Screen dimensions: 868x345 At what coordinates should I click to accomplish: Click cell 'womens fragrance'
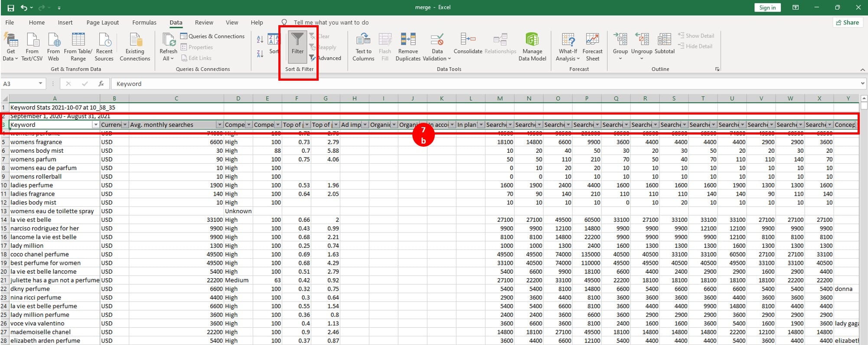pyautogui.click(x=55, y=142)
